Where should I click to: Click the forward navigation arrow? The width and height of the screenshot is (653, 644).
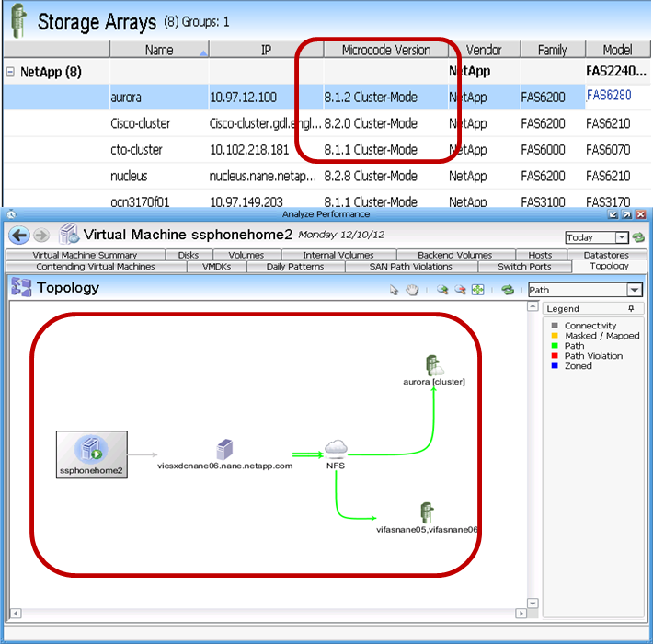point(40,236)
